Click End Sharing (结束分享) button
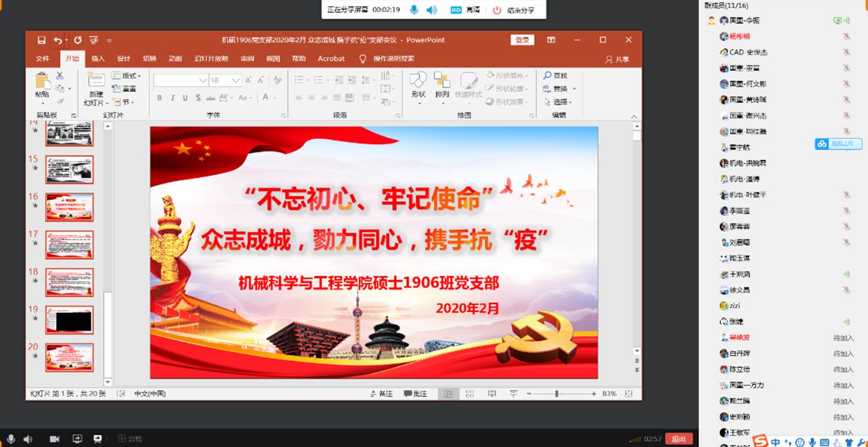Screen dimensions: 868x447 pyautogui.click(x=514, y=10)
